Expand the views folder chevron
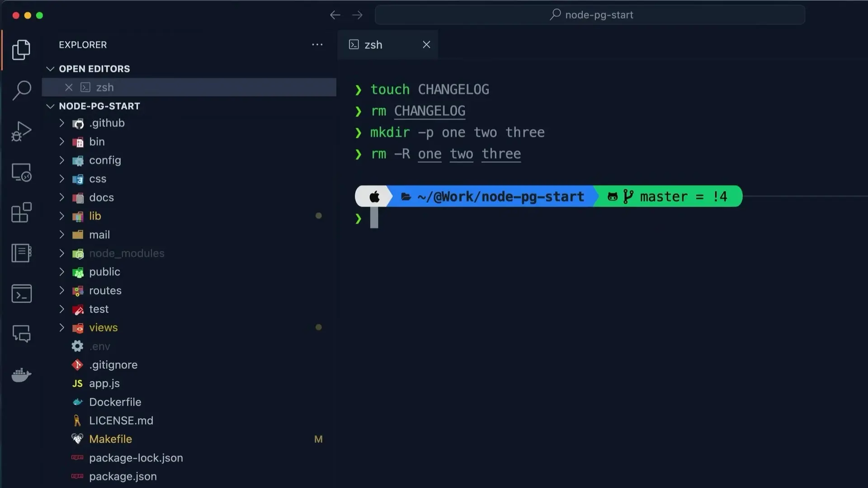The height and width of the screenshot is (488, 868). click(x=62, y=328)
